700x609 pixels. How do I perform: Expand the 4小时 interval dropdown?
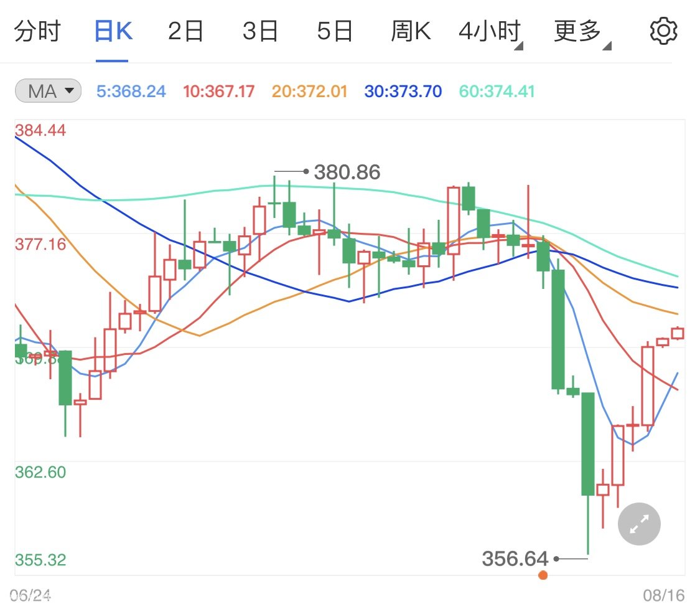(490, 31)
